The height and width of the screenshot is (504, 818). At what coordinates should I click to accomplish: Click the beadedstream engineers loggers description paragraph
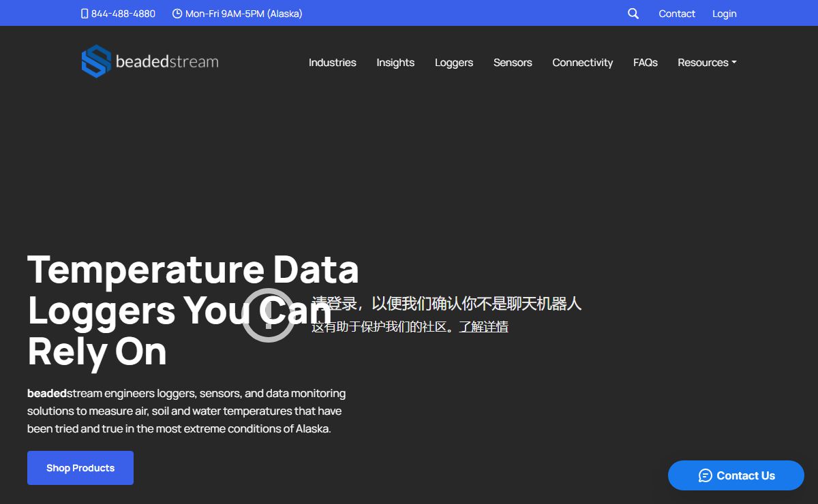click(x=187, y=411)
